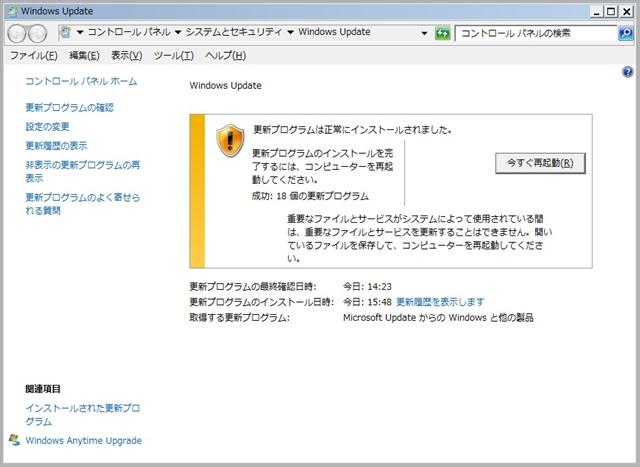Click Windows Anytime Upgrade link text
The height and width of the screenshot is (467, 640).
click(x=84, y=440)
